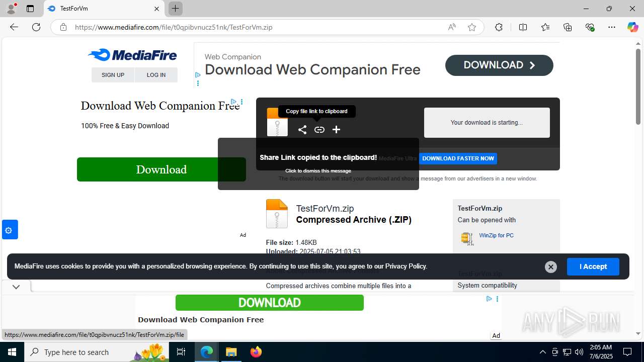
Task: Open Favorites list icon
Action: [x=545, y=27]
